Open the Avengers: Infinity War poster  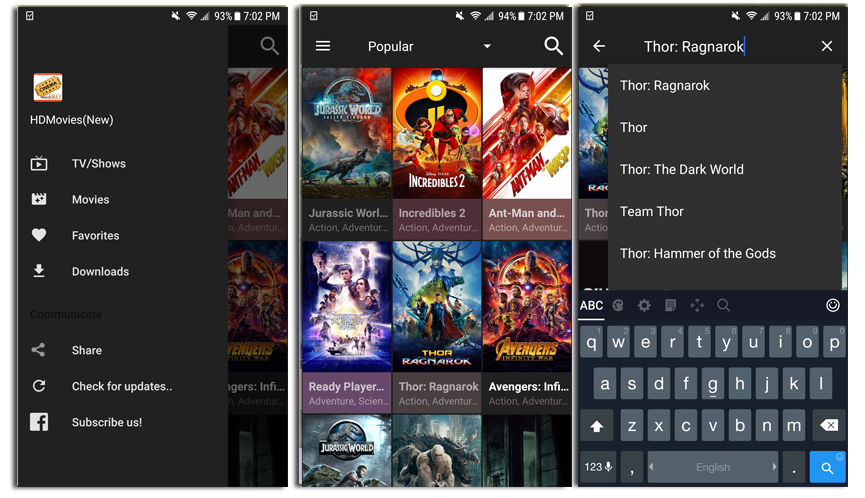(526, 307)
